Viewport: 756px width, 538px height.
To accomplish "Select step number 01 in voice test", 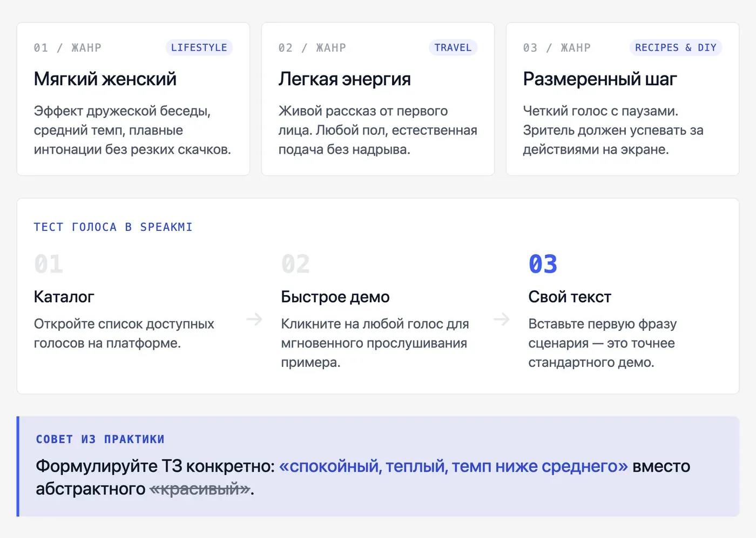I will tap(49, 264).
